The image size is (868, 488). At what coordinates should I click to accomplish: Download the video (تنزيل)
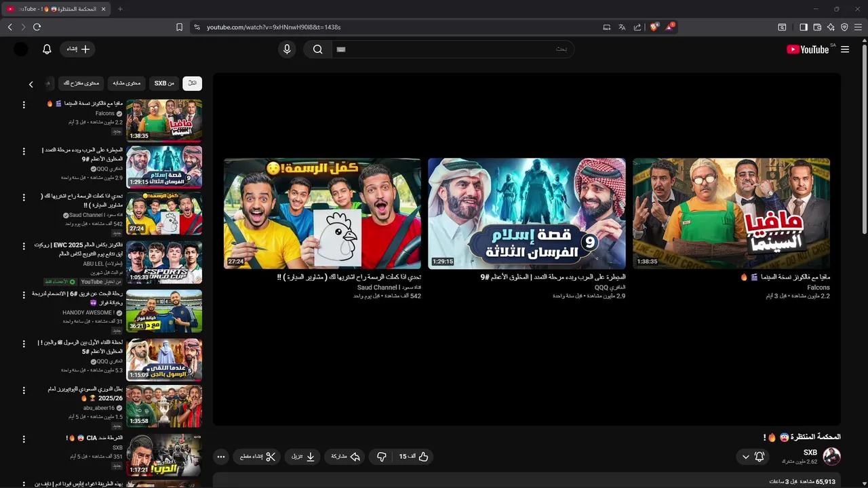(303, 457)
